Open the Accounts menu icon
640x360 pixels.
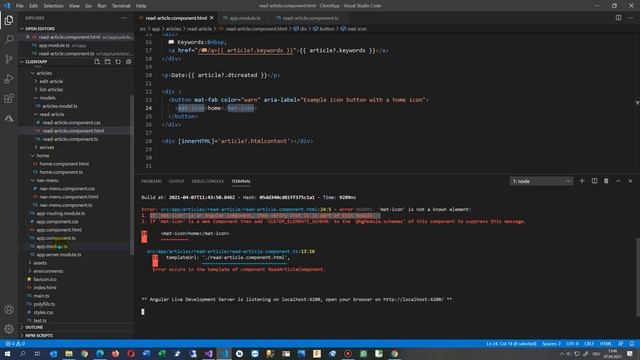tap(9, 309)
